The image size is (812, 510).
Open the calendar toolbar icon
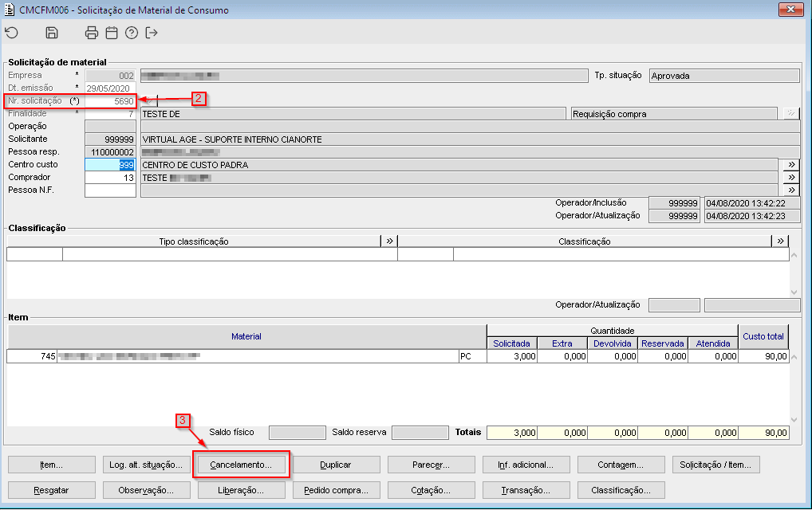112,33
